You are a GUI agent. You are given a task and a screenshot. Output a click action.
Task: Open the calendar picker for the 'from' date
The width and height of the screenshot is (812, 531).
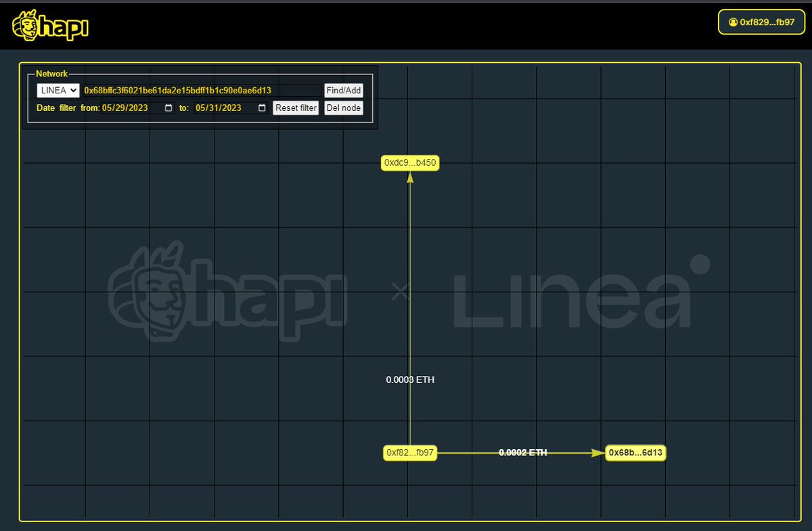click(x=168, y=108)
